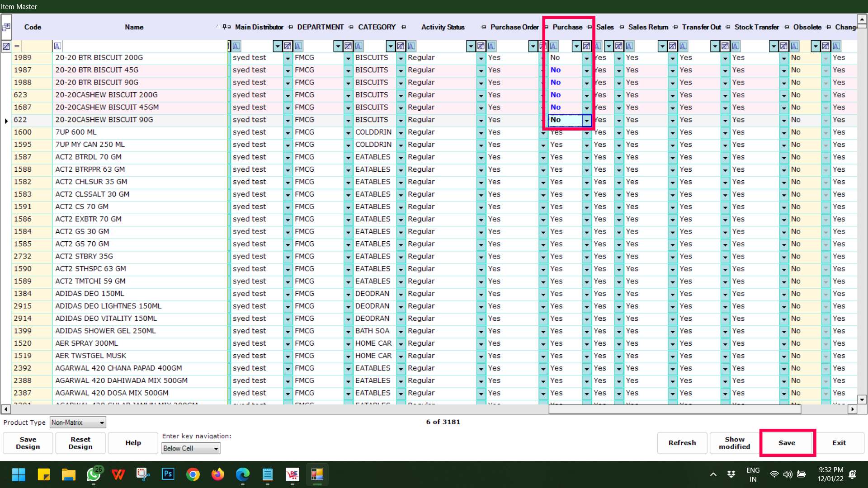Click the Name filter condition 'A' icon
The width and height of the screenshot is (868, 488).
[x=57, y=46]
